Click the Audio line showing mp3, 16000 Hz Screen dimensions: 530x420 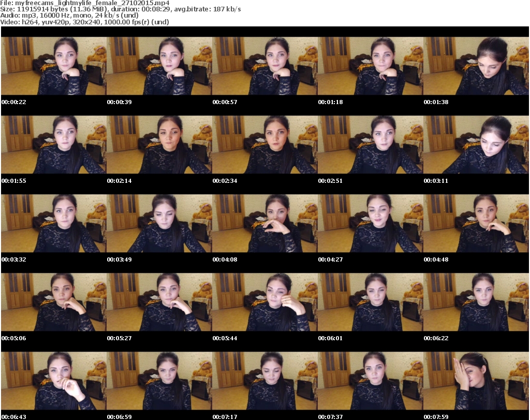tap(69, 16)
